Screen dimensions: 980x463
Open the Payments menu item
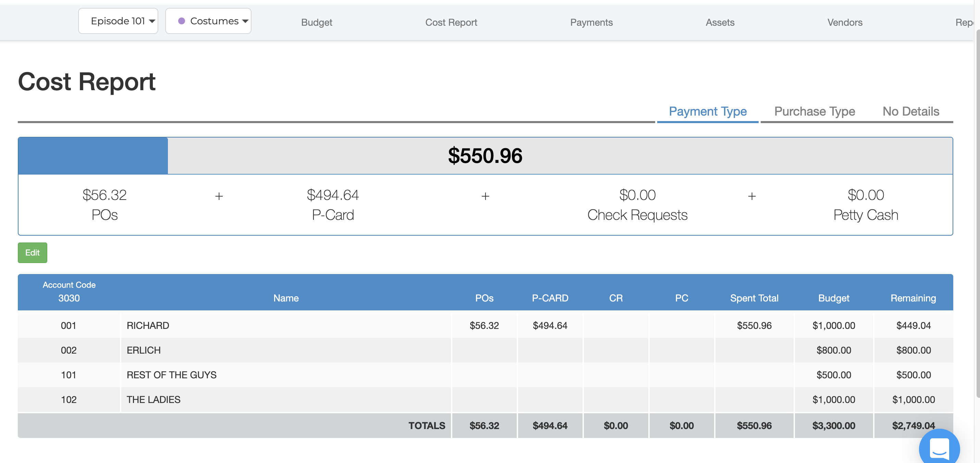pos(591,23)
